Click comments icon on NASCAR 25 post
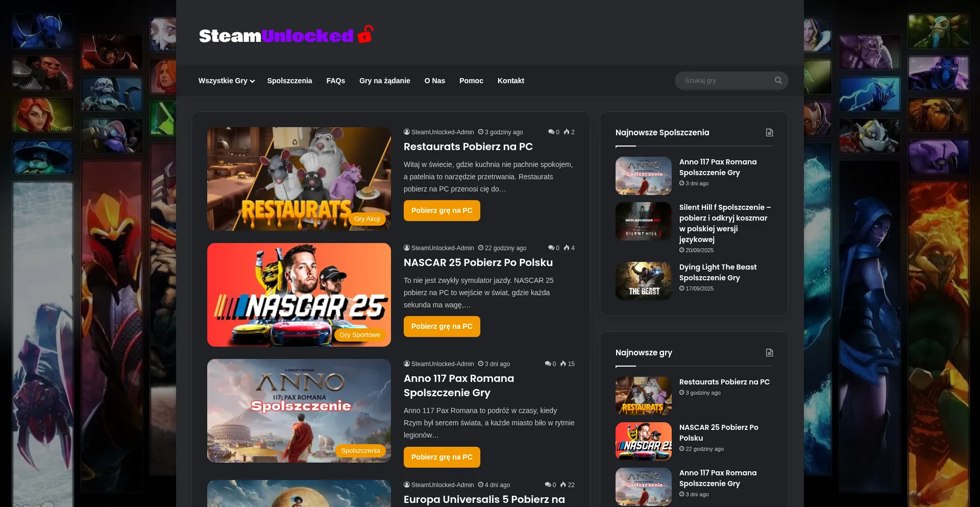 coord(551,248)
